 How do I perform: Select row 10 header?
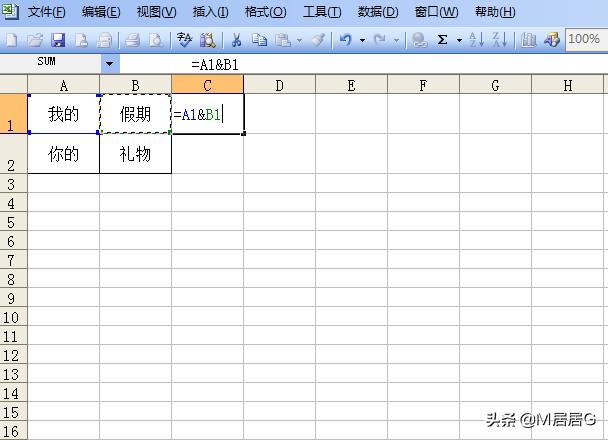(x=14, y=316)
